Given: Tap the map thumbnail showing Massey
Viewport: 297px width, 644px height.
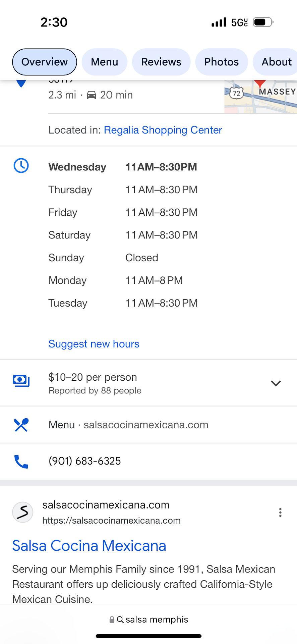Looking at the screenshot, I should (x=260, y=97).
